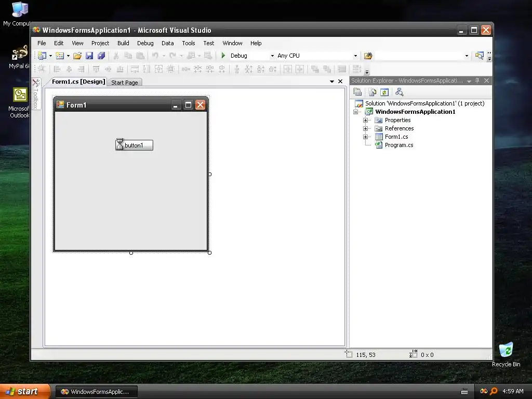Click the New Project toolbar icon
The width and height of the screenshot is (532, 399).
coord(42,56)
